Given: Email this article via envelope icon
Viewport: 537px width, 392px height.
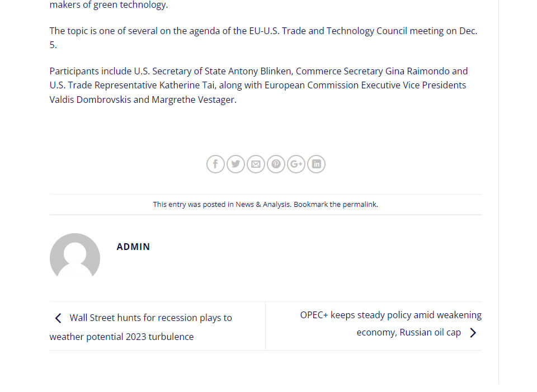Looking at the screenshot, I should (x=256, y=164).
